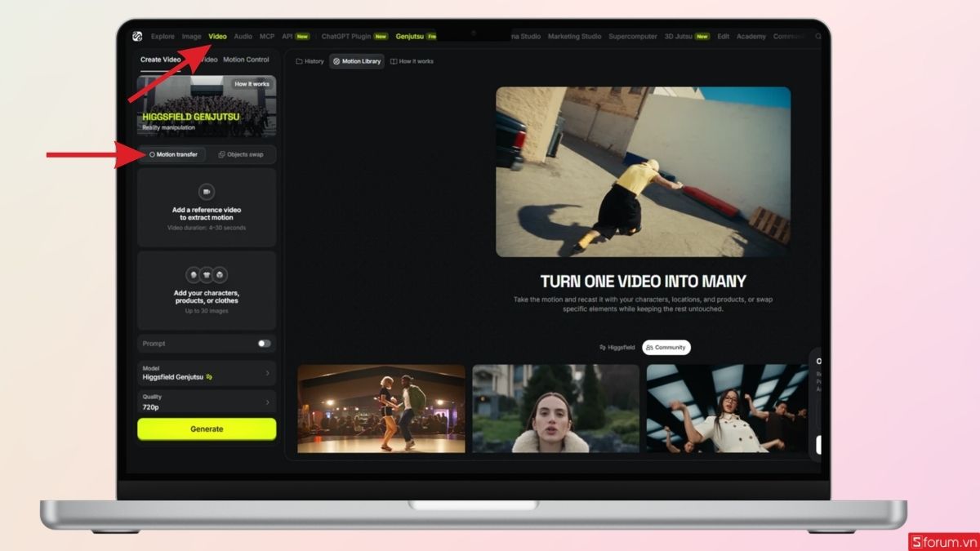Image resolution: width=980 pixels, height=551 pixels.
Task: Select the Community filter pill
Action: (666, 348)
